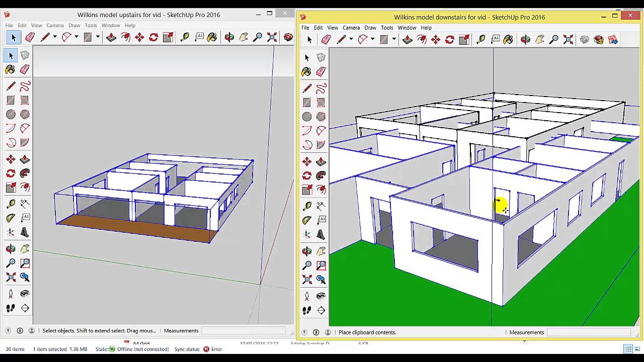Expand Arc tool dropdown in upstairs window

tap(76, 37)
